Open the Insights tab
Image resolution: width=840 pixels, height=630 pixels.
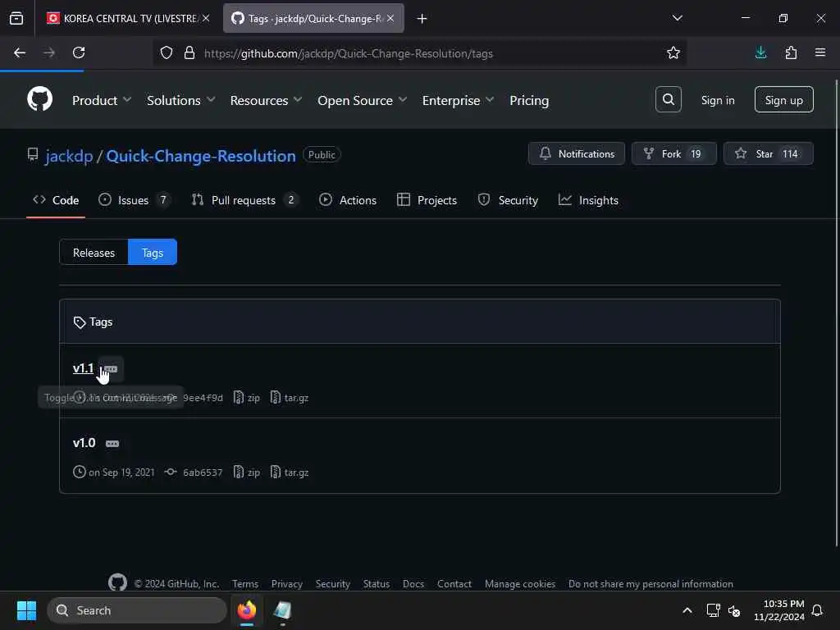(x=588, y=200)
